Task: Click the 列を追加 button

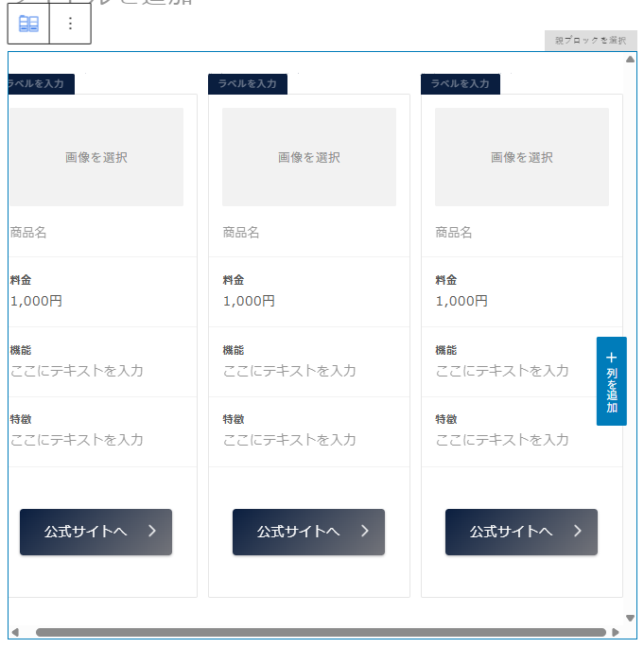Action: [x=611, y=381]
